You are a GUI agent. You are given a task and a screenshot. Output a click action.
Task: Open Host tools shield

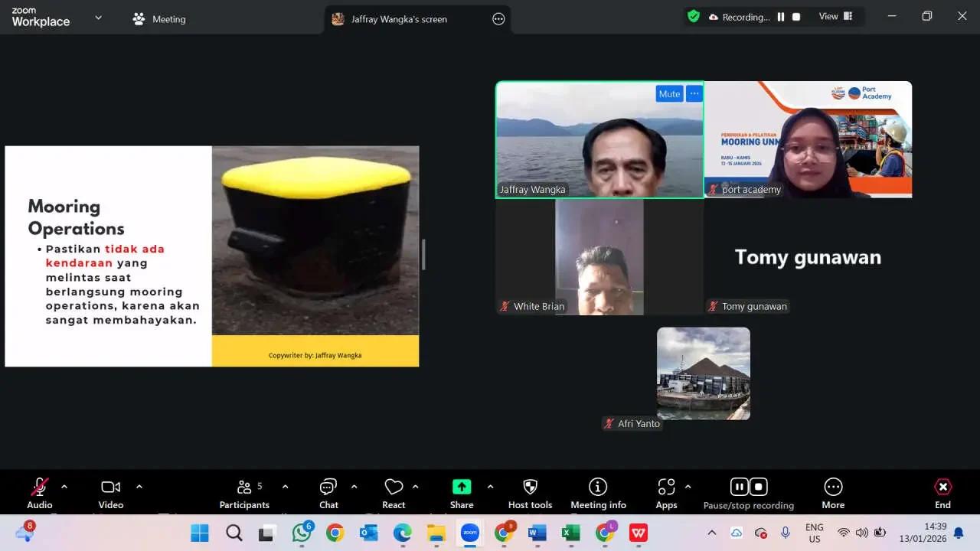point(530,493)
